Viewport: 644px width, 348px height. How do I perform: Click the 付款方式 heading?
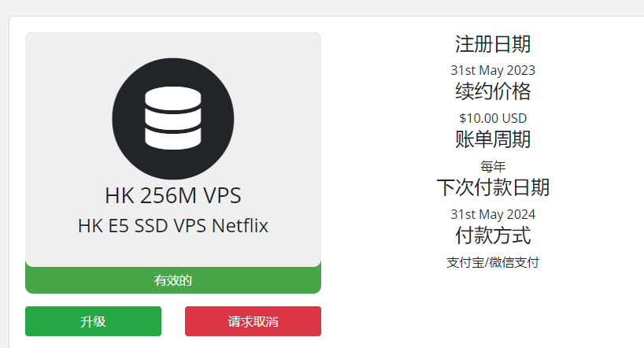[x=493, y=235]
